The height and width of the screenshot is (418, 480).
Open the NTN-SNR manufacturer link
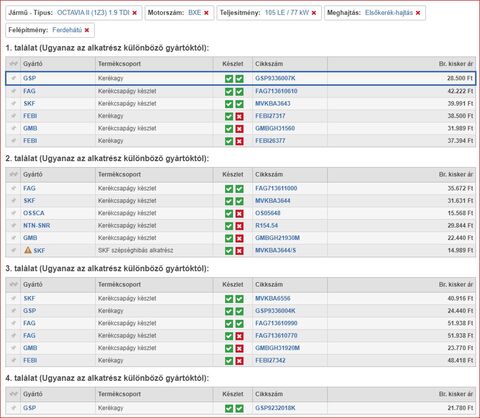pos(37,226)
